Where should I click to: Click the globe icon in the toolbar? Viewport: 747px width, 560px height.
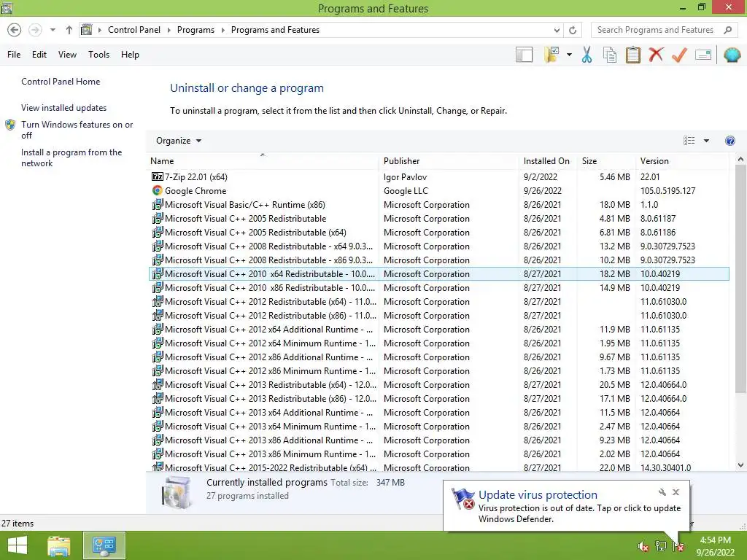pos(732,55)
